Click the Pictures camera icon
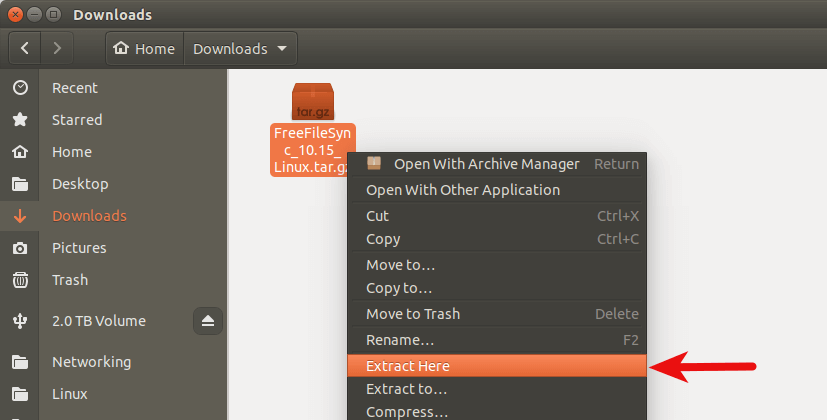Image resolution: width=827 pixels, height=420 pixels. point(19,248)
